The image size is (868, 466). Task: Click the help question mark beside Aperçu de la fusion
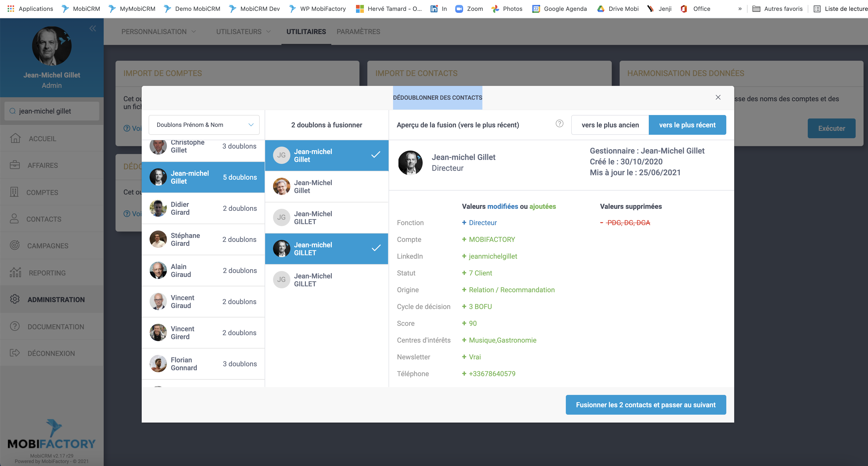559,124
